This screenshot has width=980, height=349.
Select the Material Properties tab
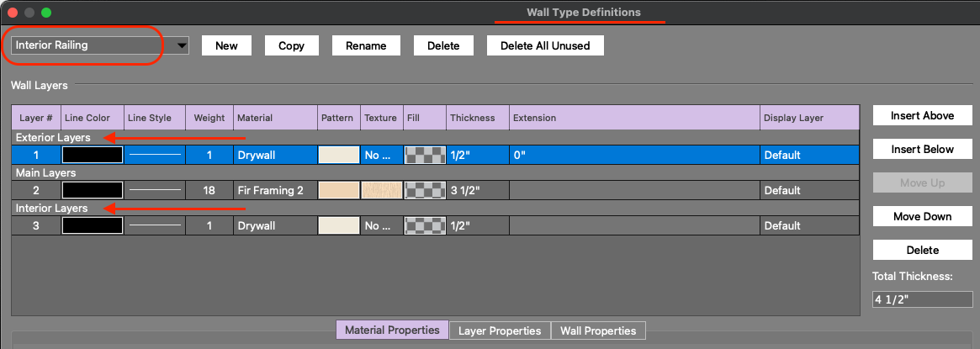coord(392,330)
